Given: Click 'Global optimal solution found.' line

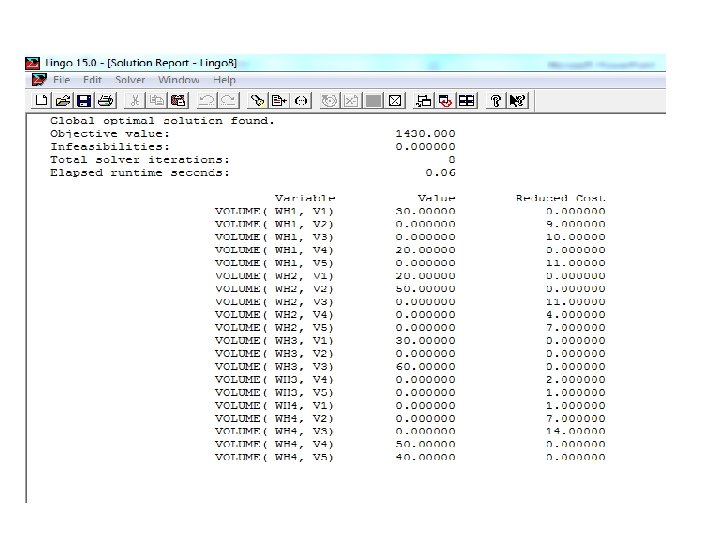Looking at the screenshot, I should point(162,121).
